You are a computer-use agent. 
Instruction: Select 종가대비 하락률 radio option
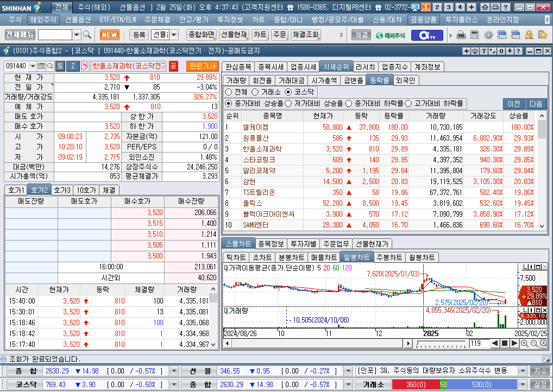[348, 103]
